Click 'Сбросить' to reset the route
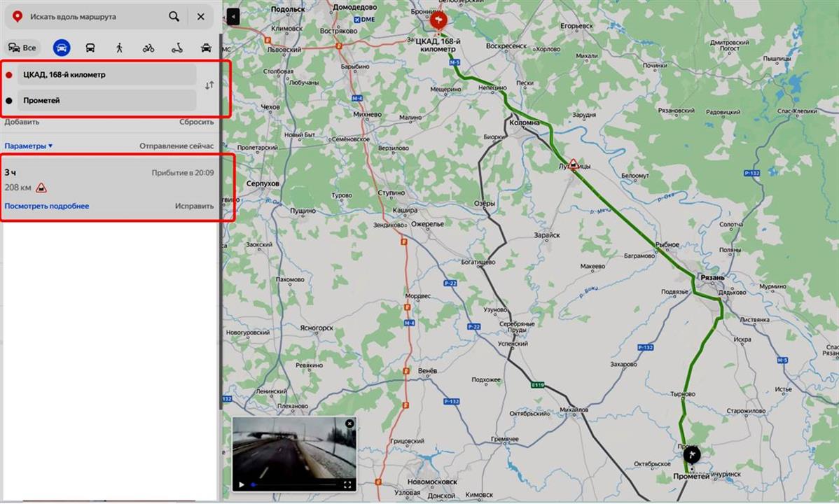Viewport: 839px width, 504px height. (x=196, y=122)
